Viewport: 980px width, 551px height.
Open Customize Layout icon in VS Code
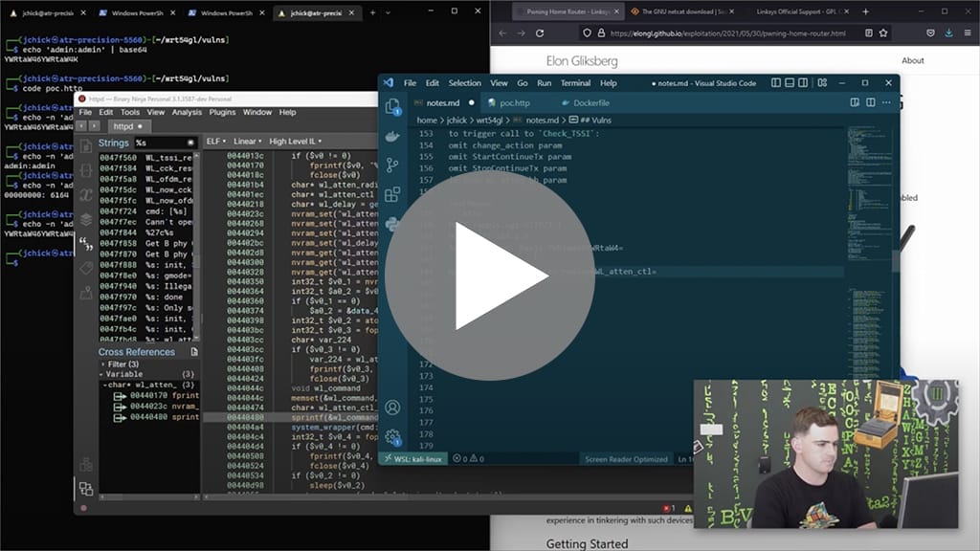(822, 82)
